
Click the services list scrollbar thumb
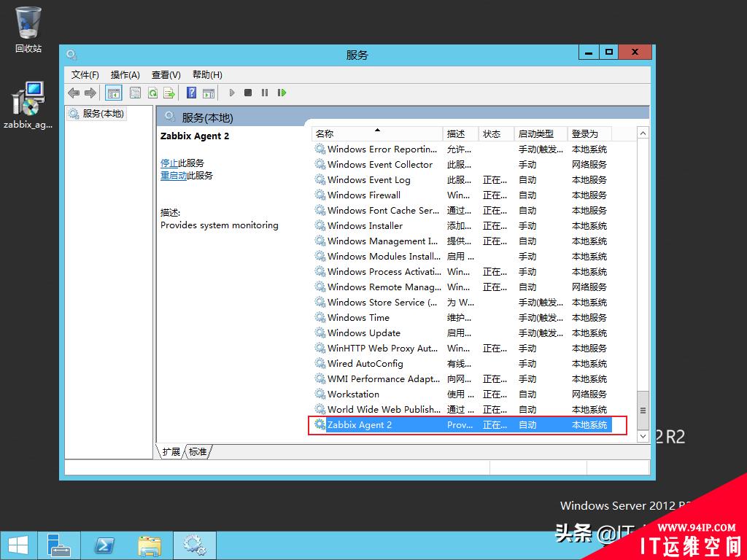[643, 411]
